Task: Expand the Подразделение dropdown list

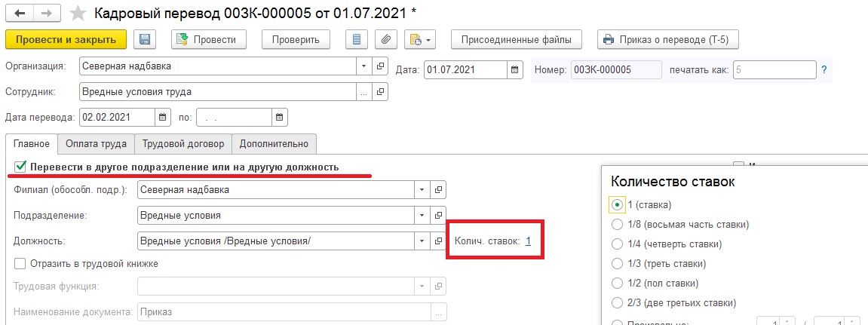Action: tap(422, 215)
